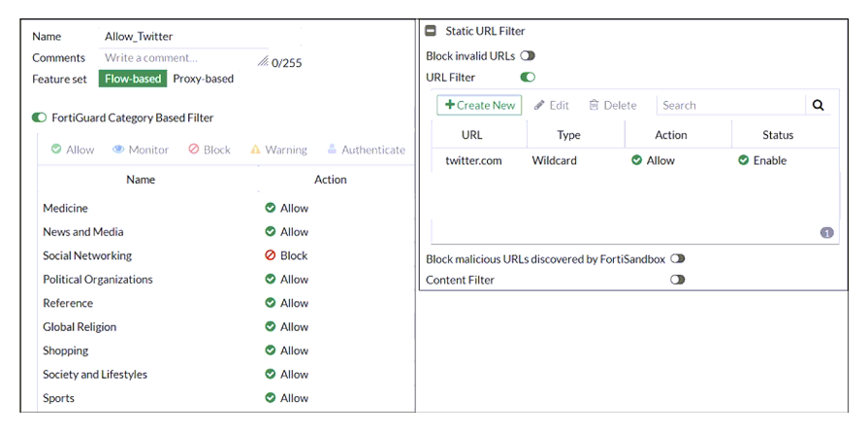868x433 pixels.
Task: Click the Social Networking category row
Action: 226,255
